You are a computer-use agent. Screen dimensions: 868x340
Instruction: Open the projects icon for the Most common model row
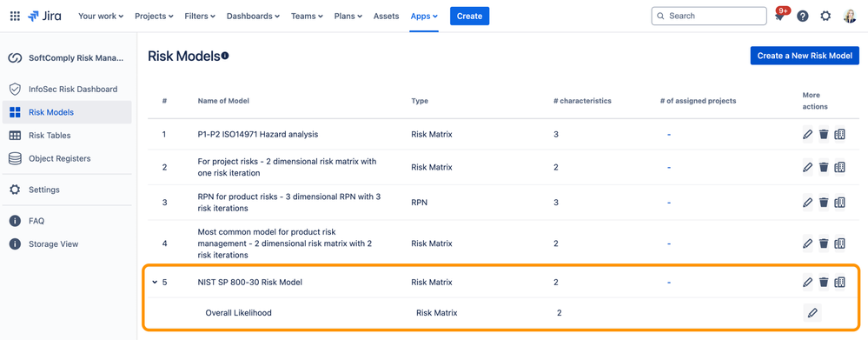[x=840, y=243]
